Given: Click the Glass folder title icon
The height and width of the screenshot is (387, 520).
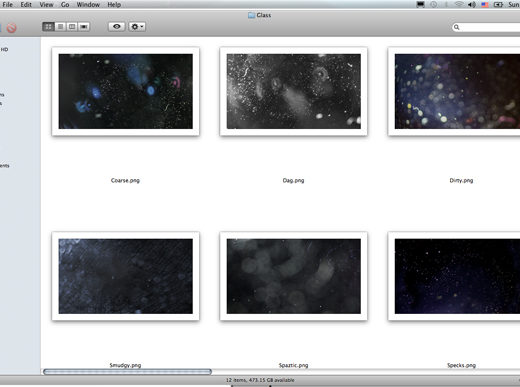Looking at the screenshot, I should (251, 15).
